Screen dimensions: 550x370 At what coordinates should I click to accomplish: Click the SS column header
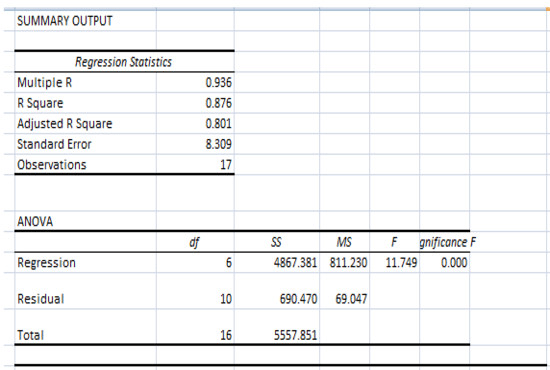(276, 242)
